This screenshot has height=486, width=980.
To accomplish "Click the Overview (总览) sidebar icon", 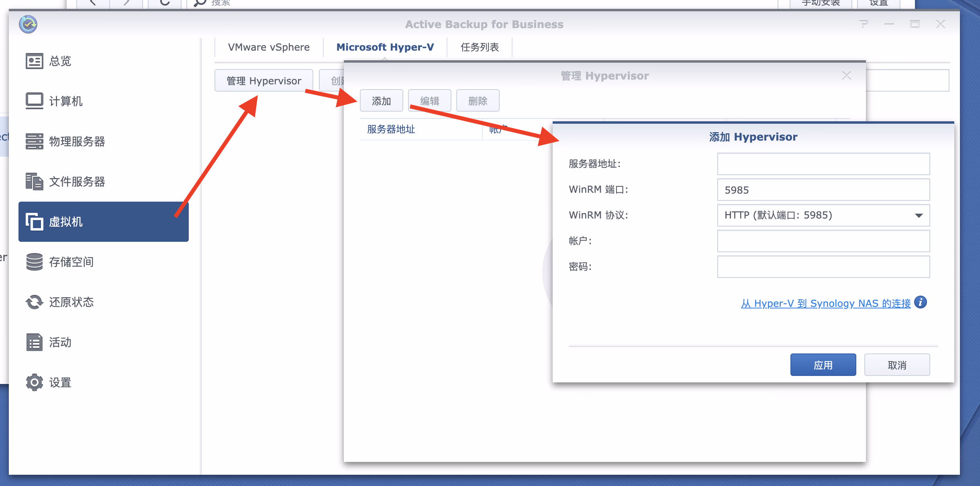I will [34, 61].
